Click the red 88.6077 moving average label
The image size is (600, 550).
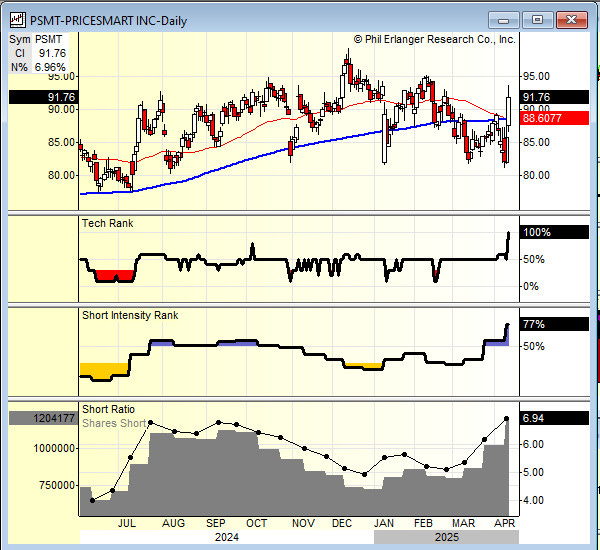click(554, 118)
